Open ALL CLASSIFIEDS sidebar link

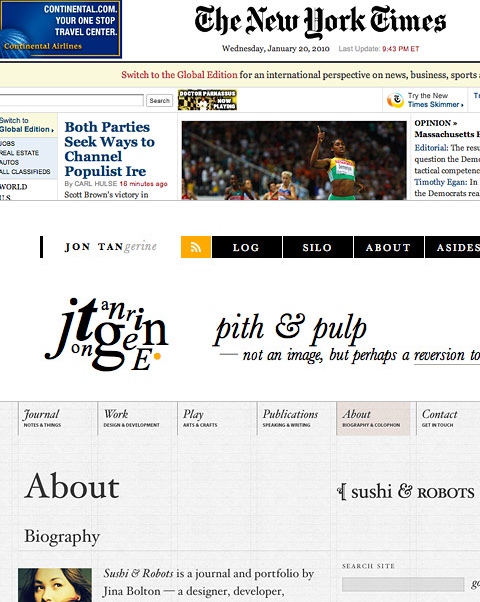tap(25, 172)
